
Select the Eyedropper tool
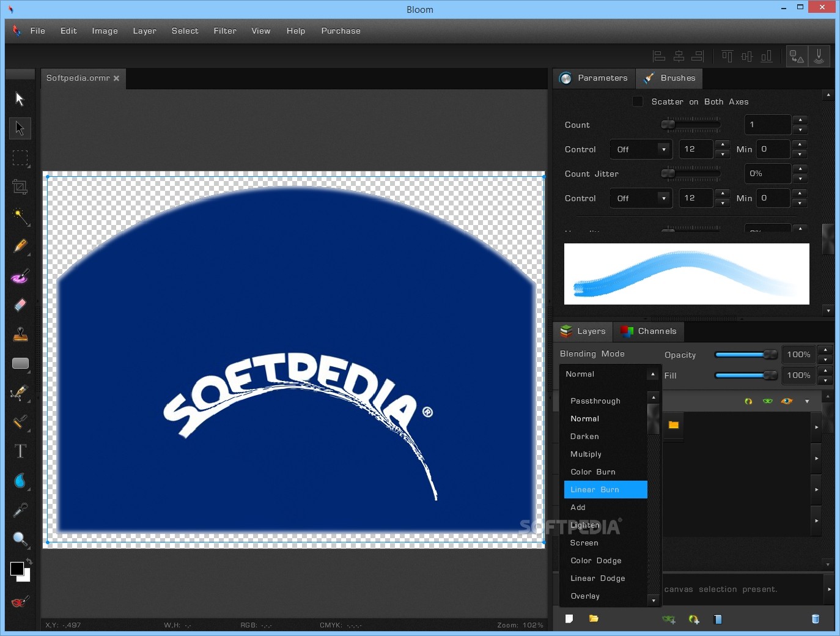(20, 510)
